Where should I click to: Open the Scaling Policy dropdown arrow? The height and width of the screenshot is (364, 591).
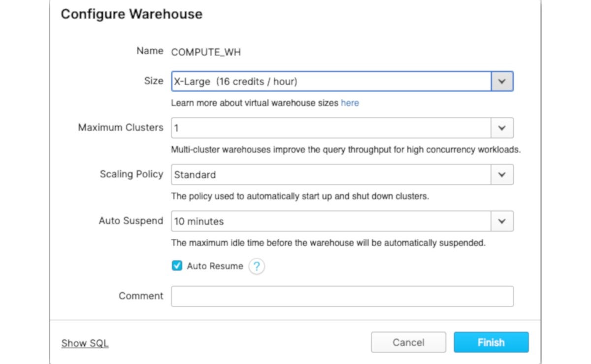pyautogui.click(x=502, y=174)
